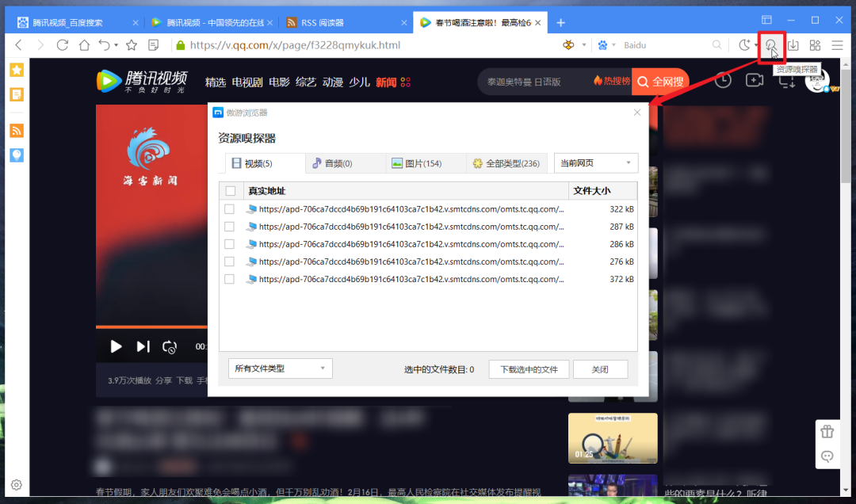Open the browser main menu hamburger icon
Image resolution: width=856 pixels, height=504 pixels.
coord(838,45)
